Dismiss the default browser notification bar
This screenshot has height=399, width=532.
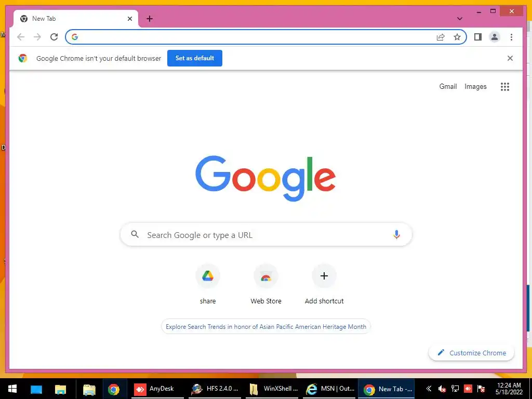(510, 58)
